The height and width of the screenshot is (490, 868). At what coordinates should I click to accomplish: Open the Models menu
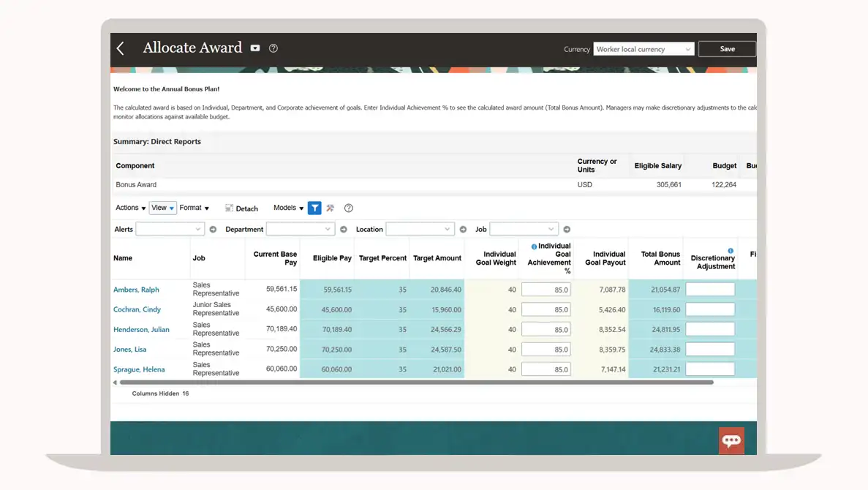(x=288, y=208)
